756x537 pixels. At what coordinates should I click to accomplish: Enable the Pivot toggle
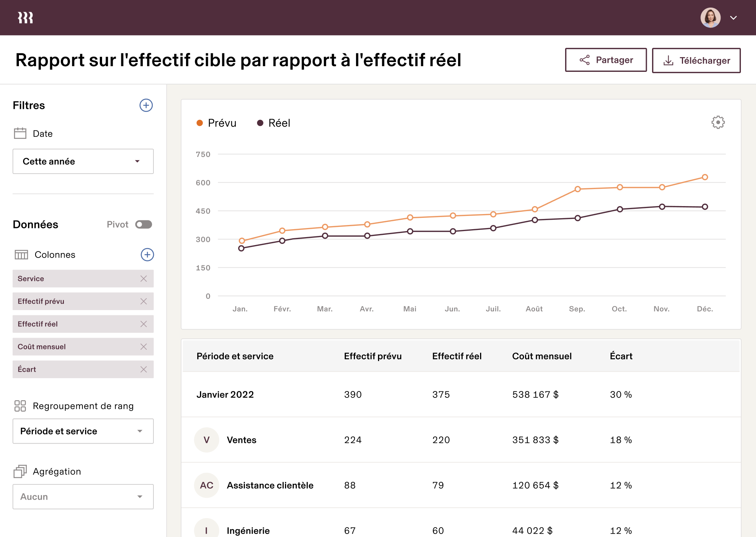tap(144, 224)
